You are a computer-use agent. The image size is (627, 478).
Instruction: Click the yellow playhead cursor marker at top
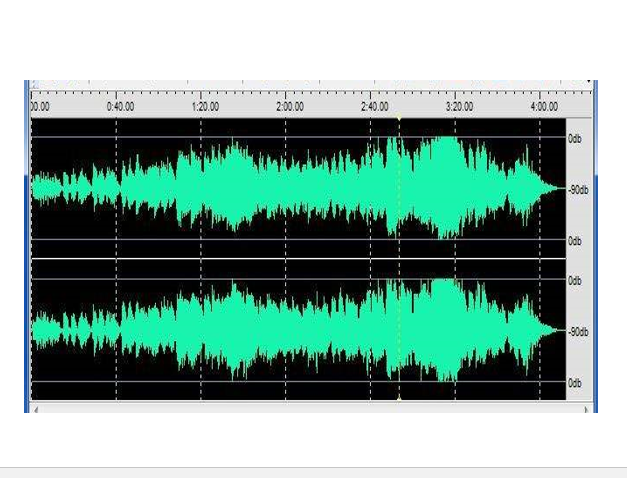(x=399, y=117)
